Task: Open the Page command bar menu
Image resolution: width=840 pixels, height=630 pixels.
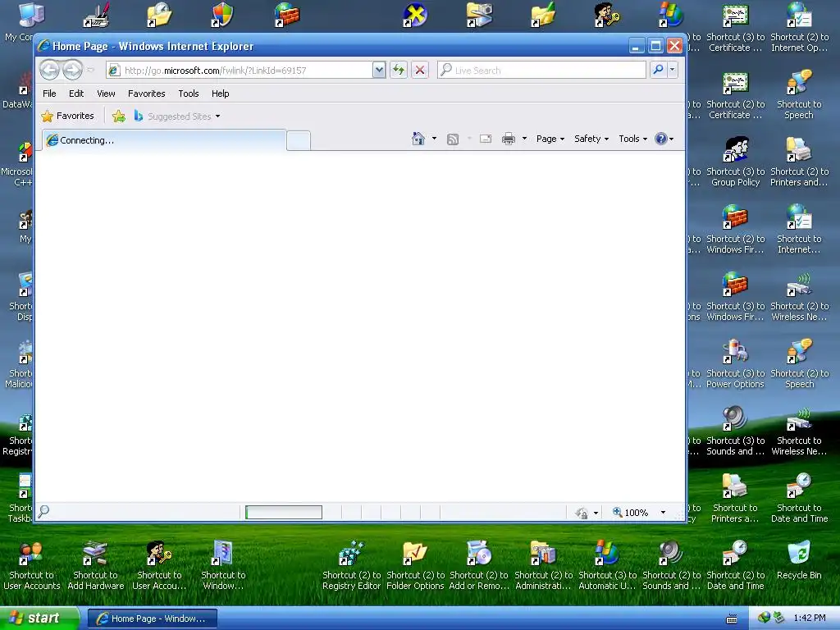Action: pyautogui.click(x=550, y=139)
